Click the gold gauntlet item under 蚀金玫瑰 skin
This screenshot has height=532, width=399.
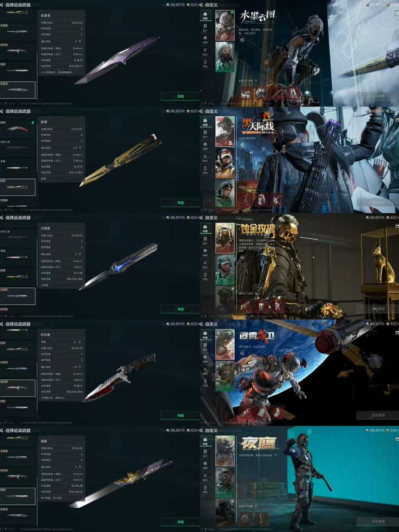(x=245, y=306)
